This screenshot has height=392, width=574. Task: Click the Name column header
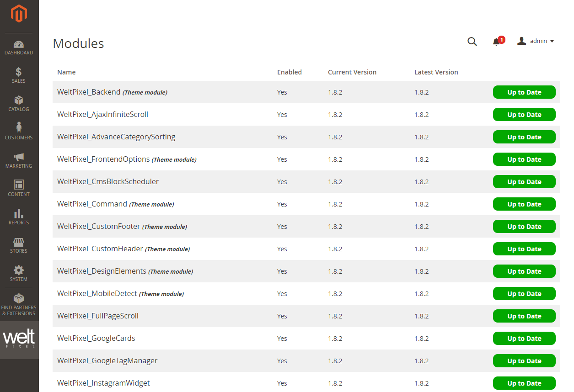coord(66,72)
